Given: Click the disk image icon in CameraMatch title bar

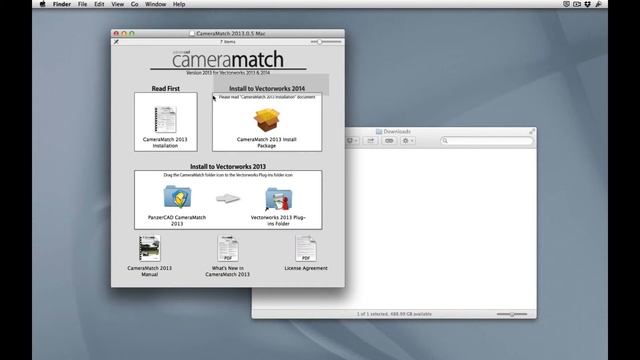Looking at the screenshot, I should tap(192, 33).
